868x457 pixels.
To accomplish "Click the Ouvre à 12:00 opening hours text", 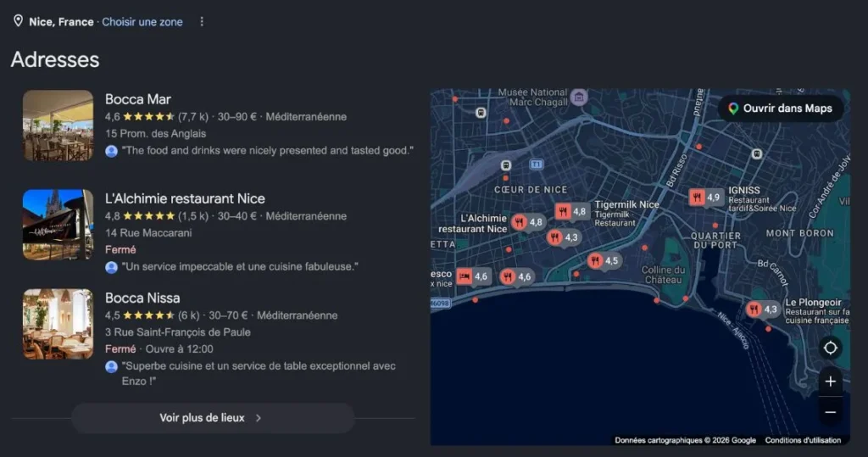I will (x=180, y=349).
